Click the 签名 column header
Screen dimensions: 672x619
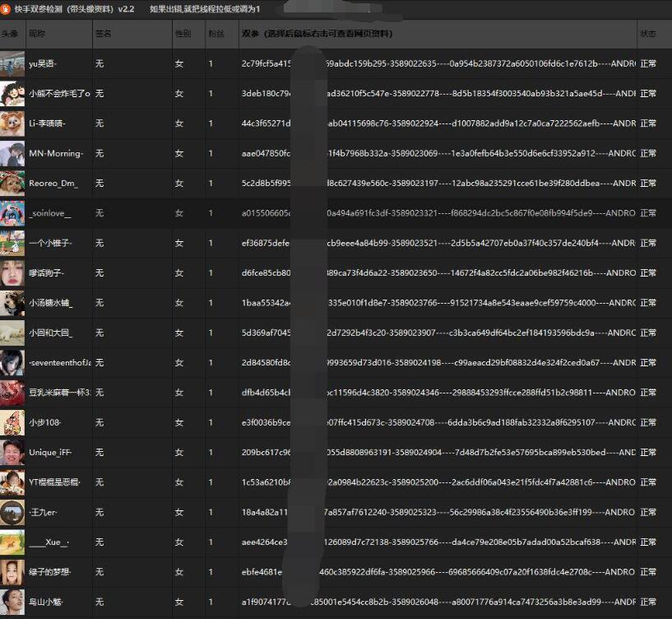tap(103, 34)
